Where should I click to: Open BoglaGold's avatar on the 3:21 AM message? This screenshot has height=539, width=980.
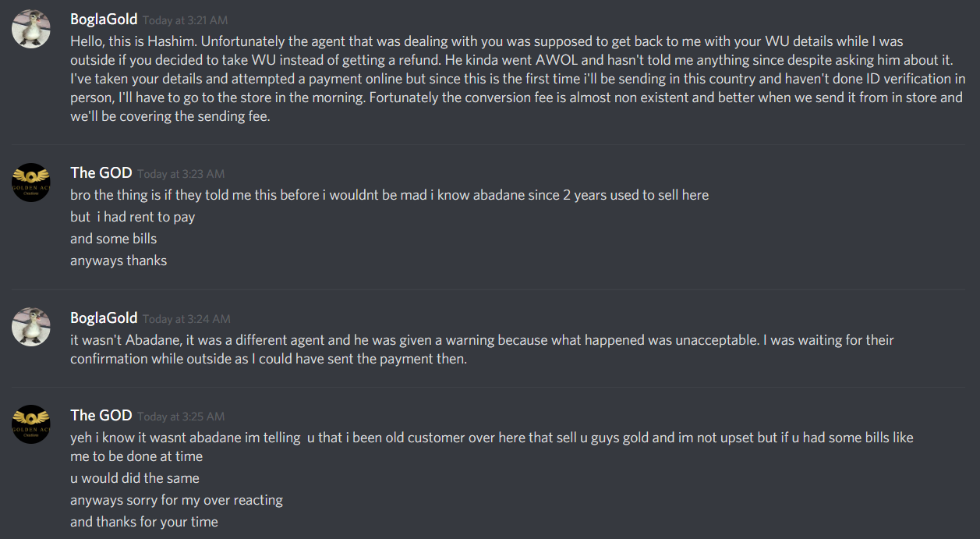click(x=31, y=30)
